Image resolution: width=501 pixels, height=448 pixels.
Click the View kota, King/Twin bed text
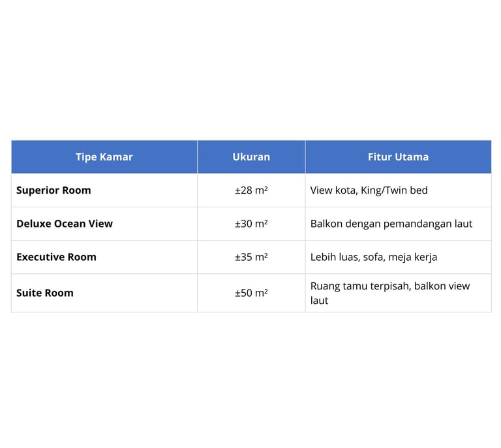369,190
